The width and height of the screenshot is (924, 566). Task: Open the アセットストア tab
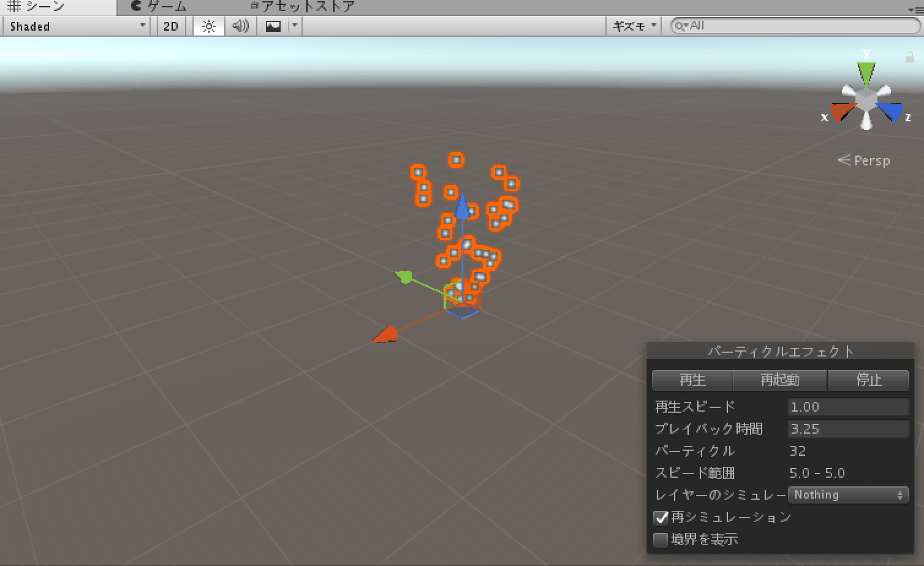tap(303, 7)
